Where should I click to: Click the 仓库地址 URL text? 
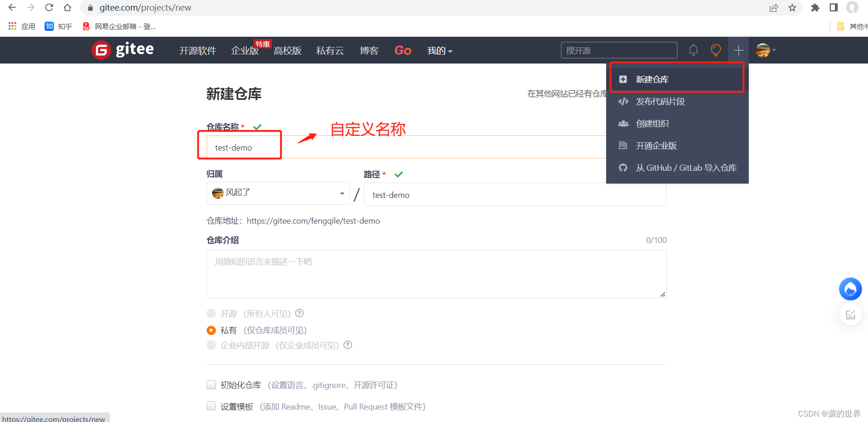click(313, 221)
